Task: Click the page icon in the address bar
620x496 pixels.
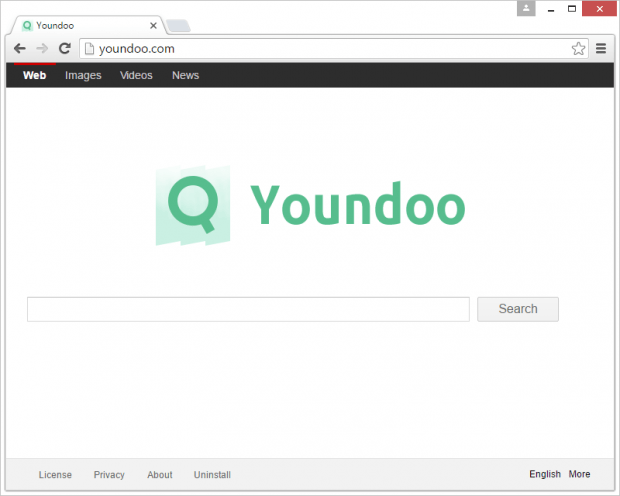Action: (x=90, y=49)
